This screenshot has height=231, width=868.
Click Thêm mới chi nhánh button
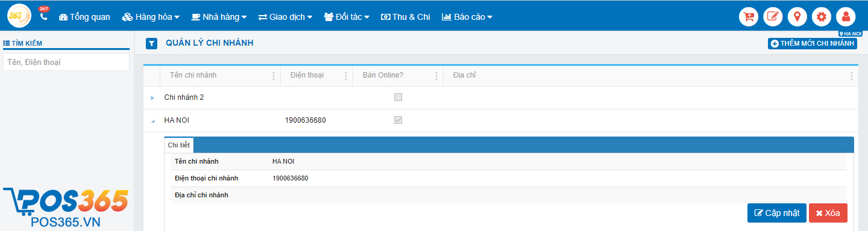pyautogui.click(x=813, y=43)
